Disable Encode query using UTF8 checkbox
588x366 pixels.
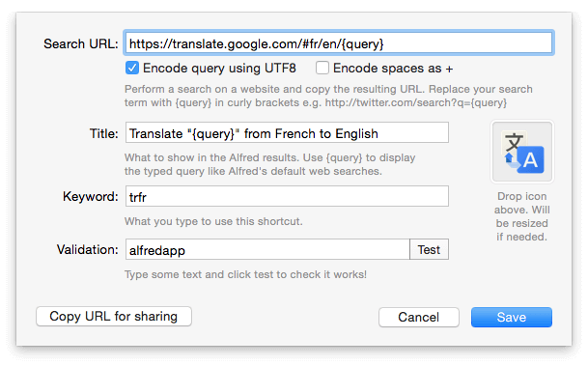(132, 69)
